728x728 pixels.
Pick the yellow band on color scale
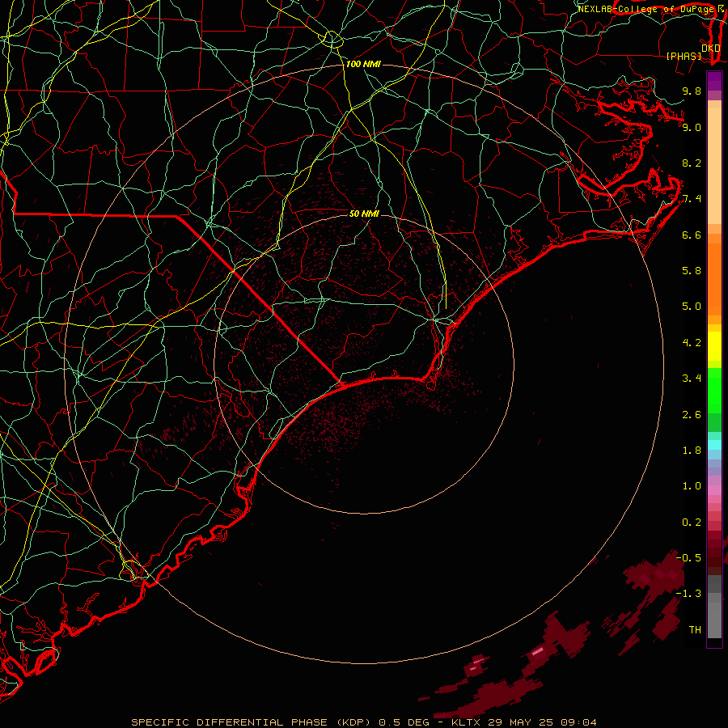714,346
